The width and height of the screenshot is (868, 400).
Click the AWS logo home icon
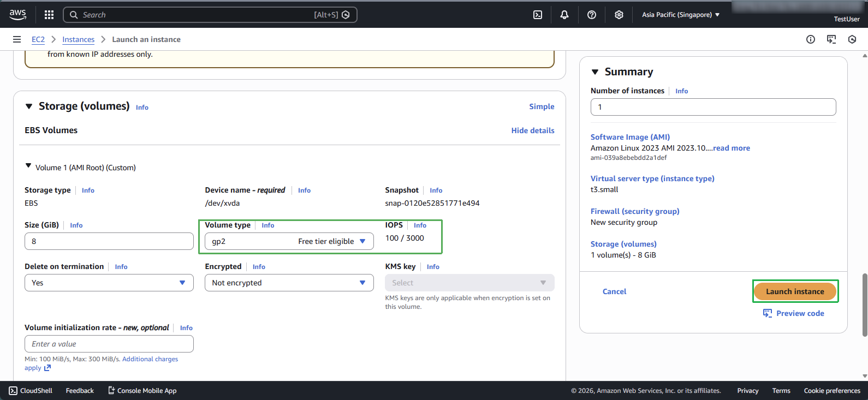(17, 15)
